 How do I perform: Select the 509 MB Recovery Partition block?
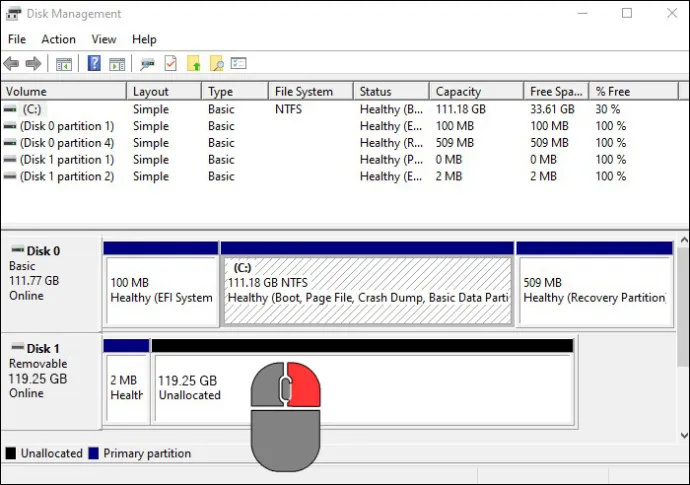click(595, 284)
